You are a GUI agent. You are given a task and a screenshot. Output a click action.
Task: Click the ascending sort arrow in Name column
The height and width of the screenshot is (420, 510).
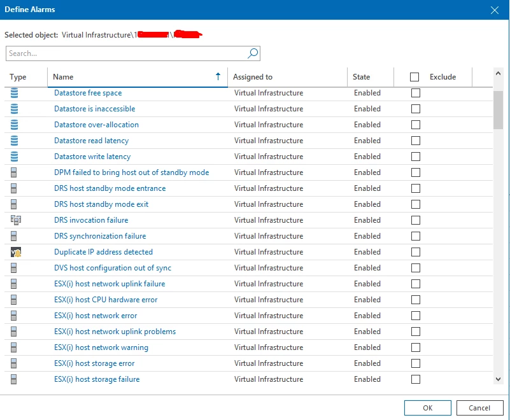tap(218, 76)
